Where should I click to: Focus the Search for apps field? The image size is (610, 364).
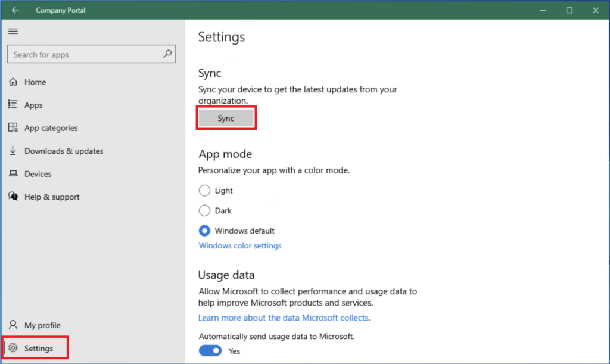click(83, 55)
